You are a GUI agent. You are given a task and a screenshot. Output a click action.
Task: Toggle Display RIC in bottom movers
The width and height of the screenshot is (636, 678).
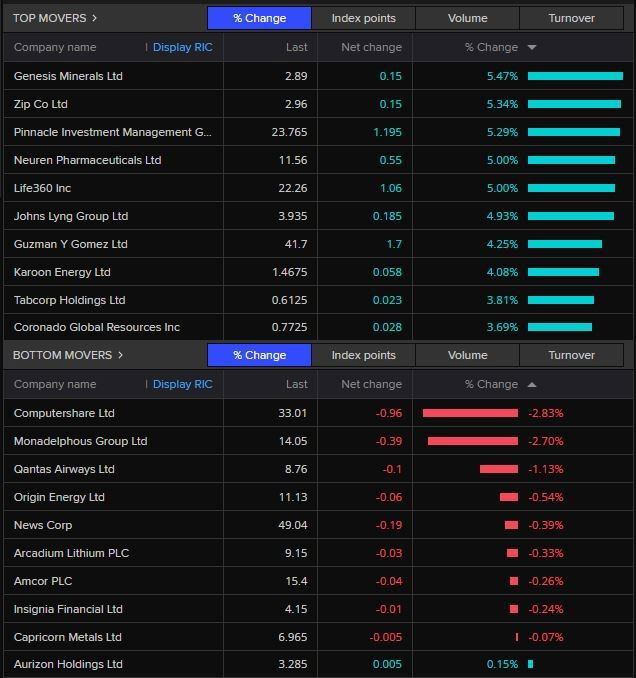182,384
